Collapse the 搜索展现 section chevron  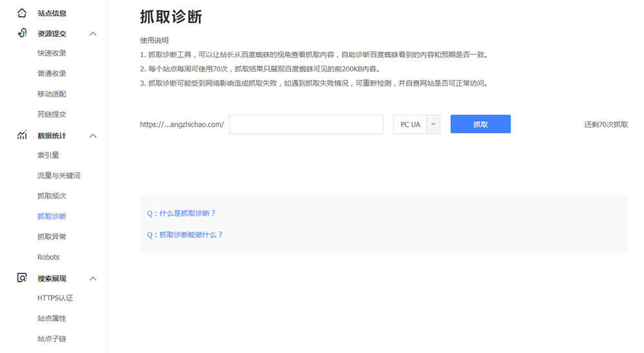(93, 279)
